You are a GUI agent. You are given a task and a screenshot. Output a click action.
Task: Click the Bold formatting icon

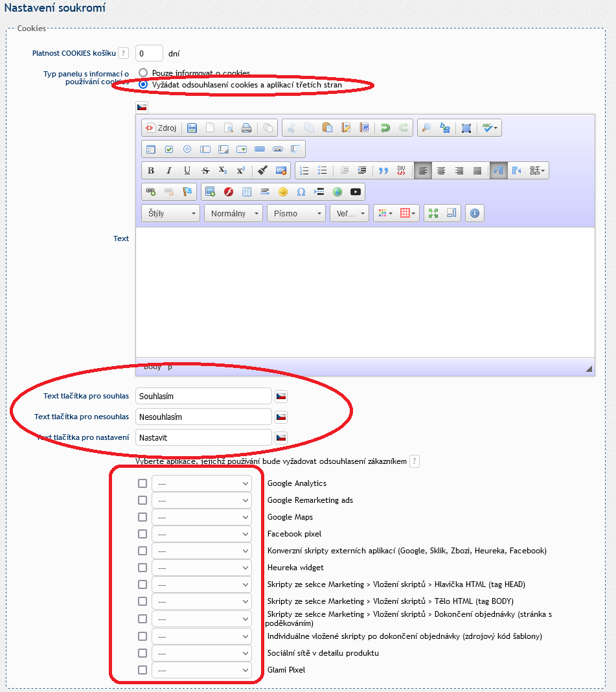pos(151,170)
